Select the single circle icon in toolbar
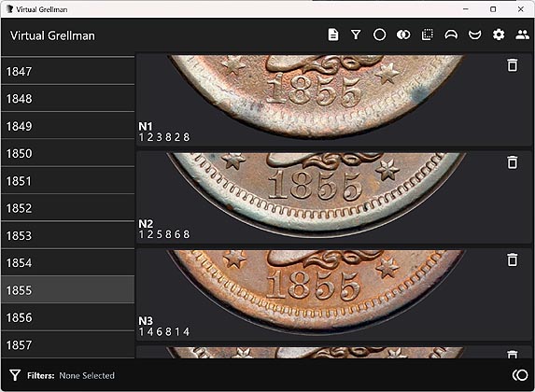The image size is (535, 392). tap(379, 35)
